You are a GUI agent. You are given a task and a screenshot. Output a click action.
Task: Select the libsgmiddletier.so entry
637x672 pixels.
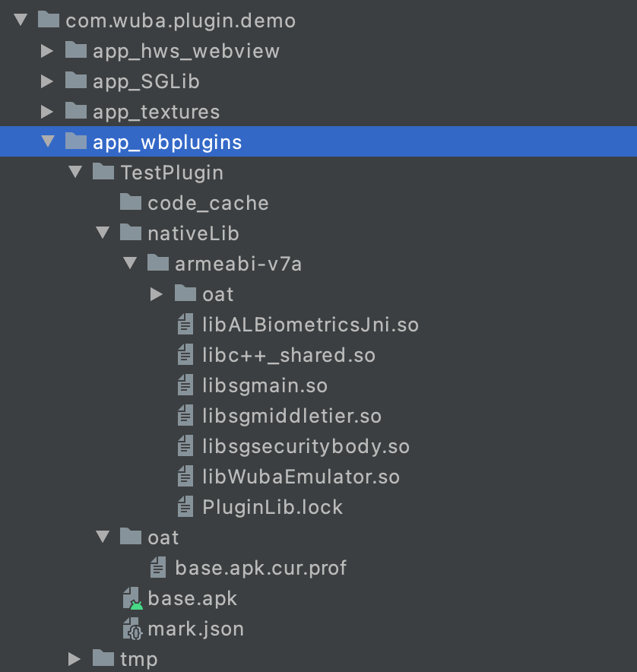[292, 416]
